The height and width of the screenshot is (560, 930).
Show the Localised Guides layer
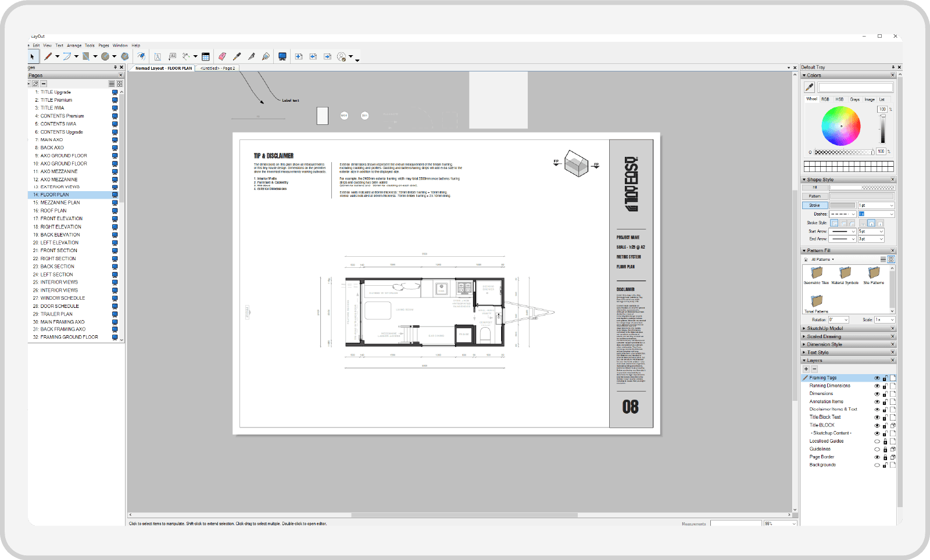[x=877, y=441]
